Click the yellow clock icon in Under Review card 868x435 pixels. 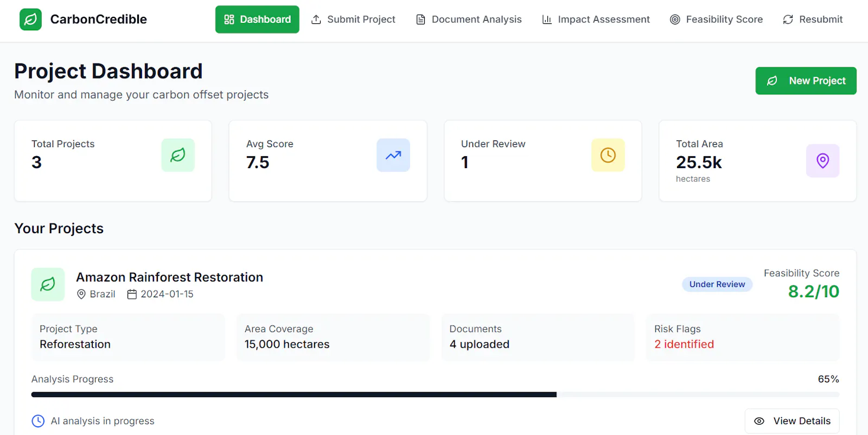tap(608, 155)
